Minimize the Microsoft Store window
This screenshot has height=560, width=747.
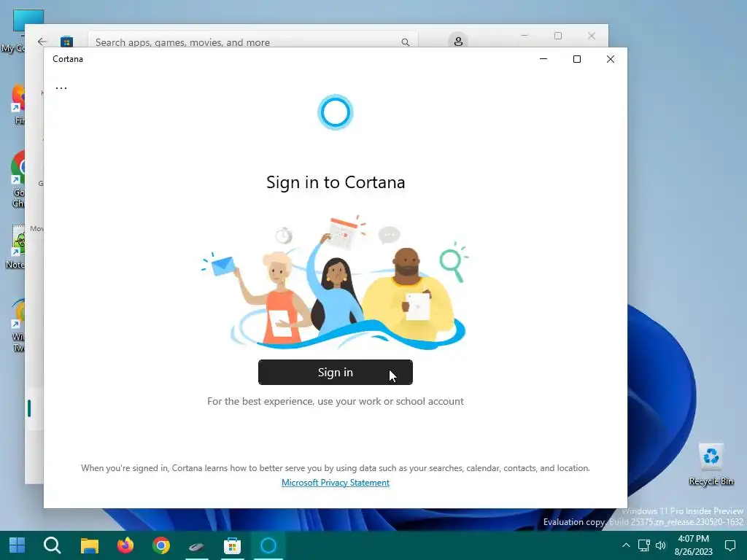tap(525, 36)
